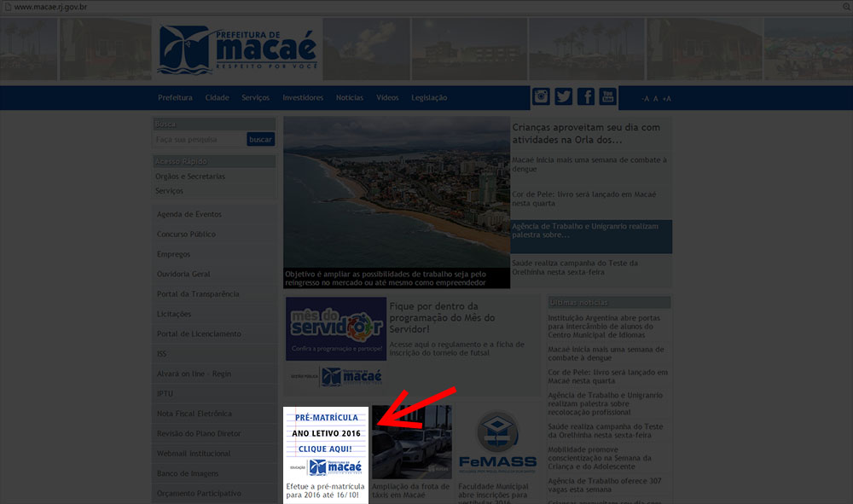The image size is (853, 504).
Task: Open Licitações sidebar link
Action: (174, 314)
